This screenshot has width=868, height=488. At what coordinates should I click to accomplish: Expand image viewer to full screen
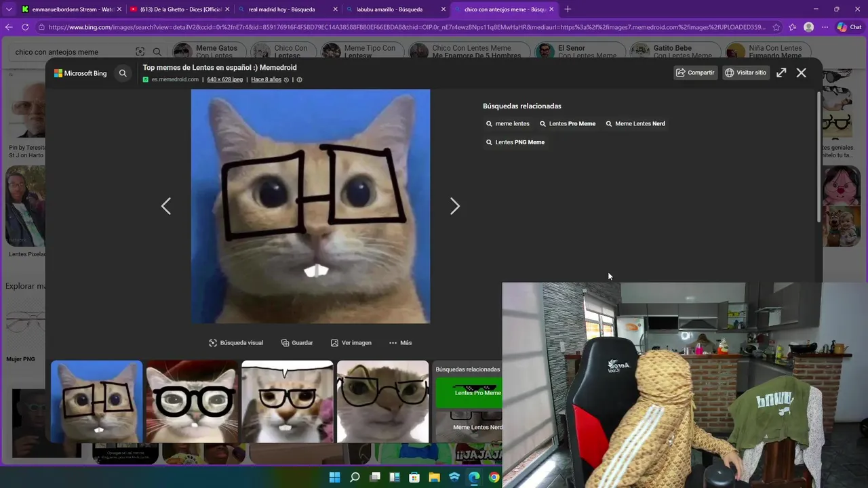(781, 73)
